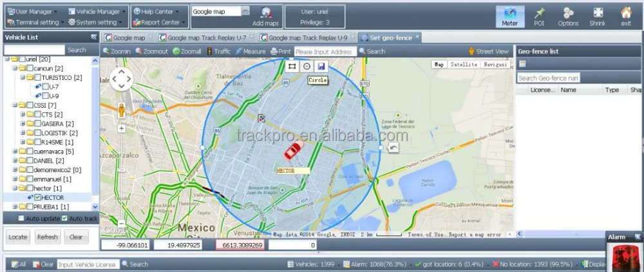This screenshot has width=644, height=272.
Task: Click the Locate button
Action: point(18,237)
